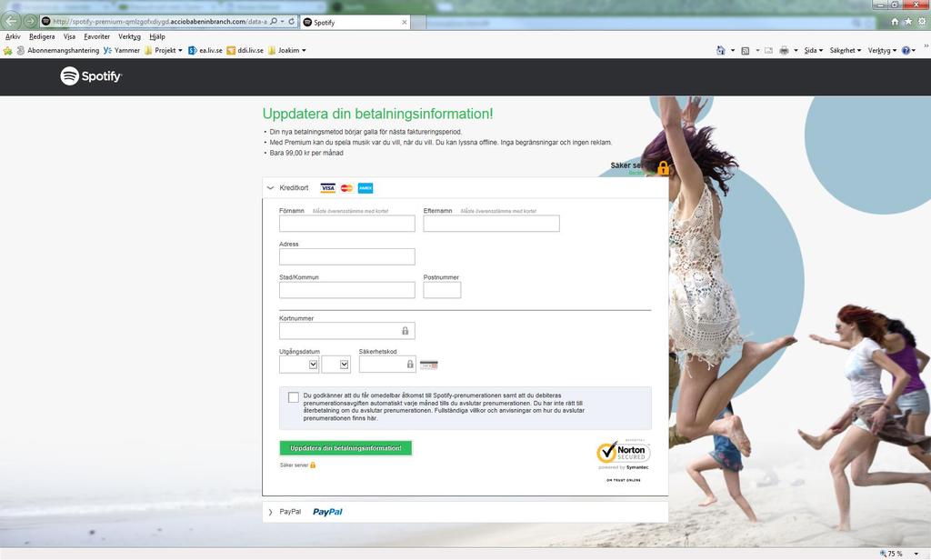
Task: Click the small padlock beside Säker server text
Action: 313,465
